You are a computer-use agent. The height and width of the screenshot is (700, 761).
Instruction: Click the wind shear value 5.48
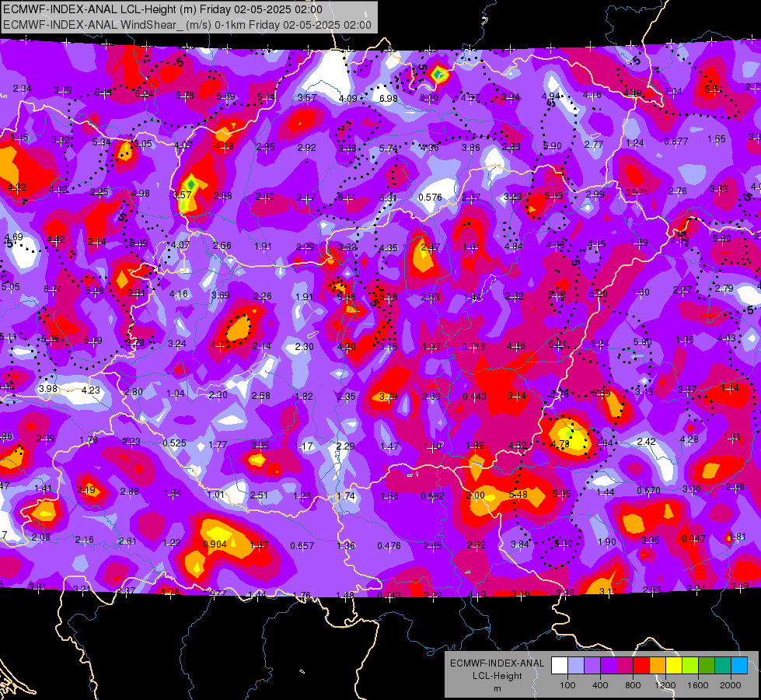[518, 494]
